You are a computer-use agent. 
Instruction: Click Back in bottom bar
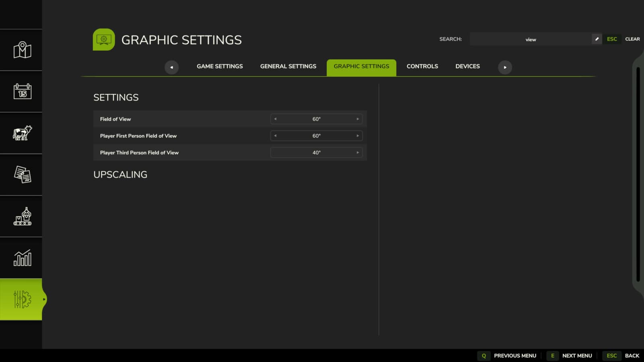coord(632,356)
